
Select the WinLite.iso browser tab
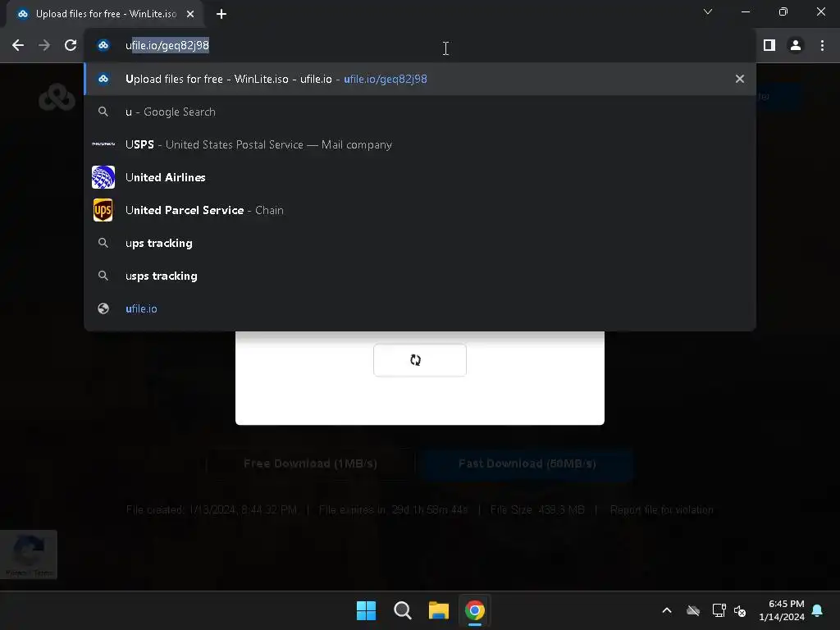click(x=105, y=15)
